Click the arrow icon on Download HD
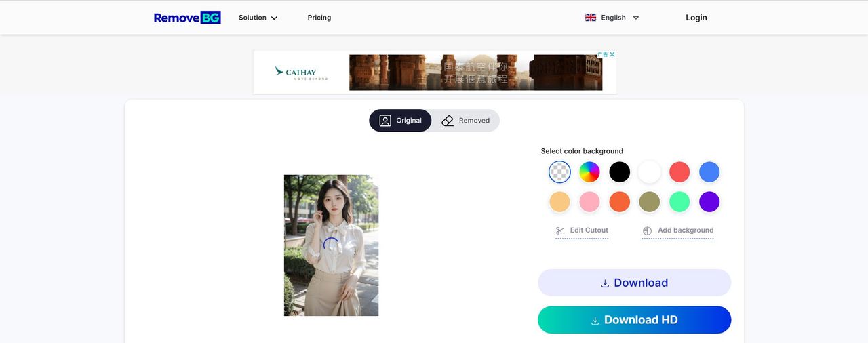Viewport: 868px width, 343px height. 595,321
